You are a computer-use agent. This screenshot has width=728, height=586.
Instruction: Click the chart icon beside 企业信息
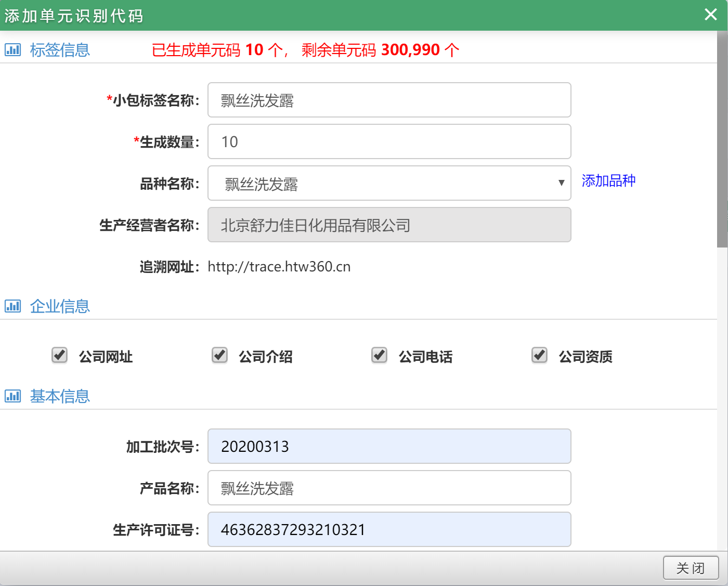click(12, 306)
